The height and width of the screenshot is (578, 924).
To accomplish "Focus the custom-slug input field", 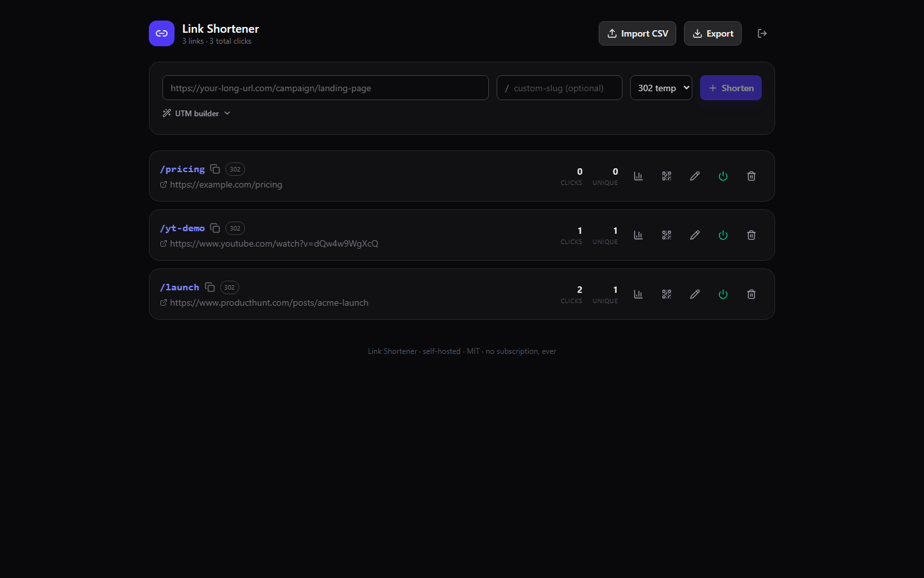I will pos(559,88).
